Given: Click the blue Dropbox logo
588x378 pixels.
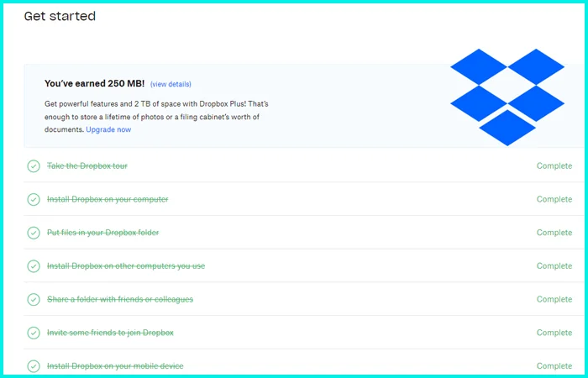Looking at the screenshot, I should [507, 97].
